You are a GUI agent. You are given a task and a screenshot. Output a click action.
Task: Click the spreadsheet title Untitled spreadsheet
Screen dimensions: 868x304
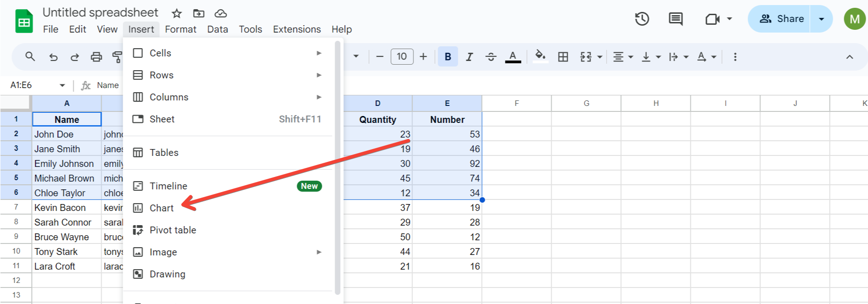[x=100, y=12]
